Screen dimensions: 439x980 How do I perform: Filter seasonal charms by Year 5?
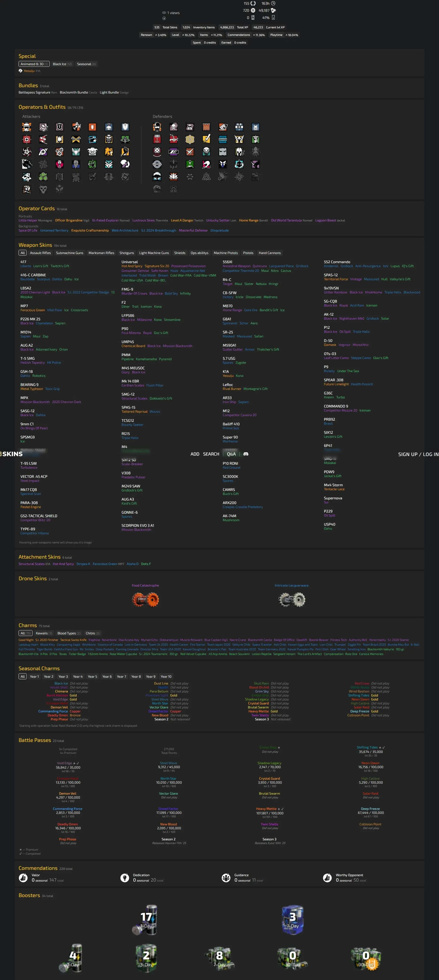pyautogui.click(x=92, y=676)
